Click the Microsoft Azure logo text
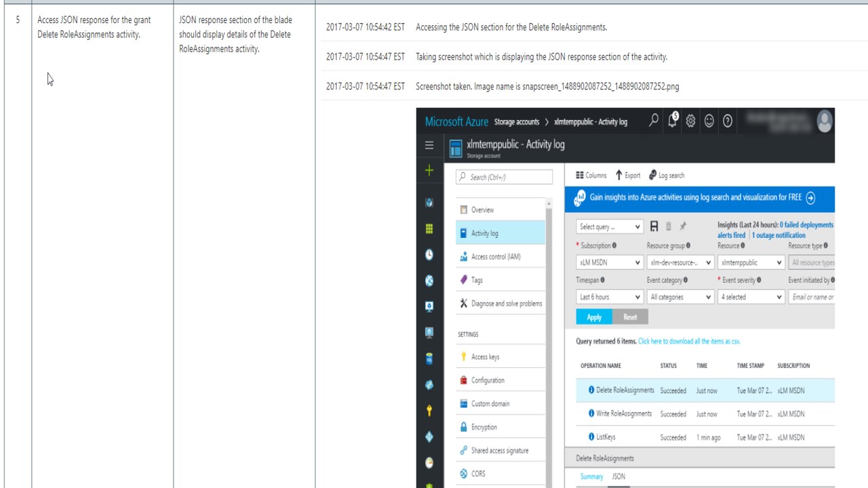The image size is (868, 488). pos(456,122)
